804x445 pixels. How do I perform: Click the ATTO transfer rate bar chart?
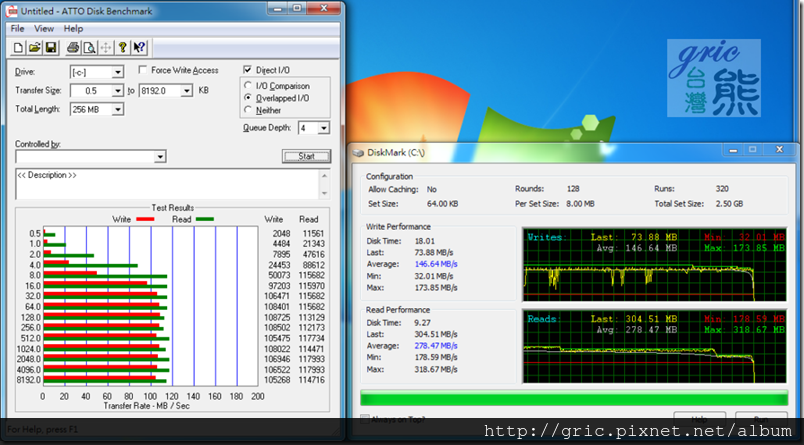tap(151, 306)
